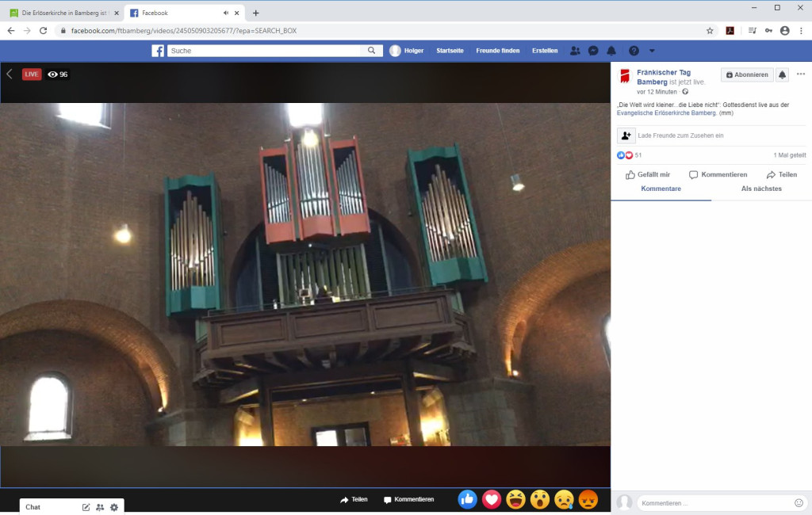Image resolution: width=812 pixels, height=515 pixels.
Task: Open the help question mark icon
Action: point(634,51)
